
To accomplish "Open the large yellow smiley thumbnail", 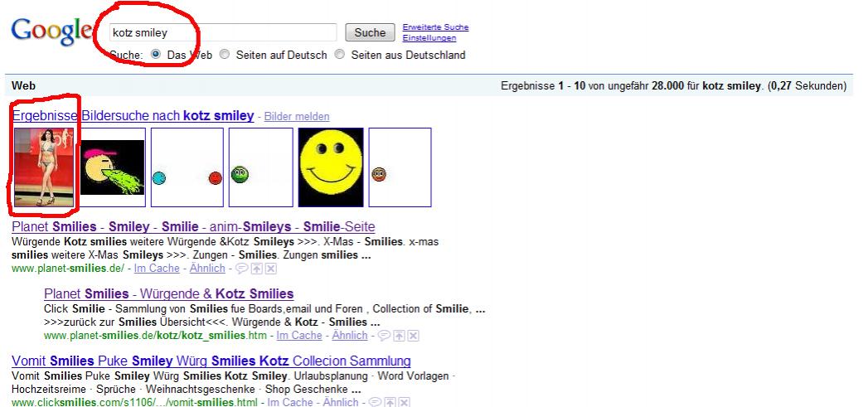I will 331,167.
